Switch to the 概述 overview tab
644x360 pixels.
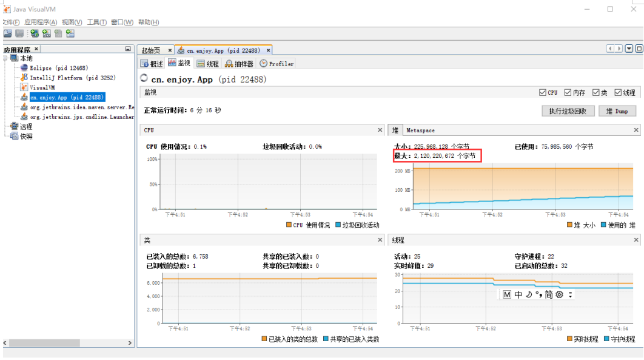pos(152,64)
